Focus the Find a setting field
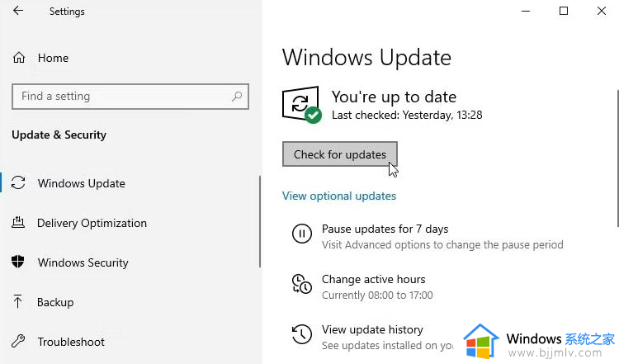The height and width of the screenshot is (364, 619). click(130, 97)
